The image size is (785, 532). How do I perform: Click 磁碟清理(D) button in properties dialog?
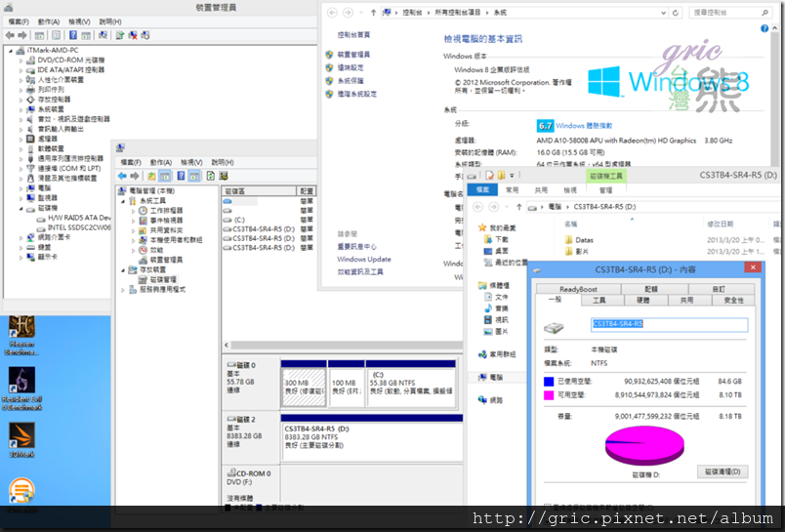tap(723, 471)
